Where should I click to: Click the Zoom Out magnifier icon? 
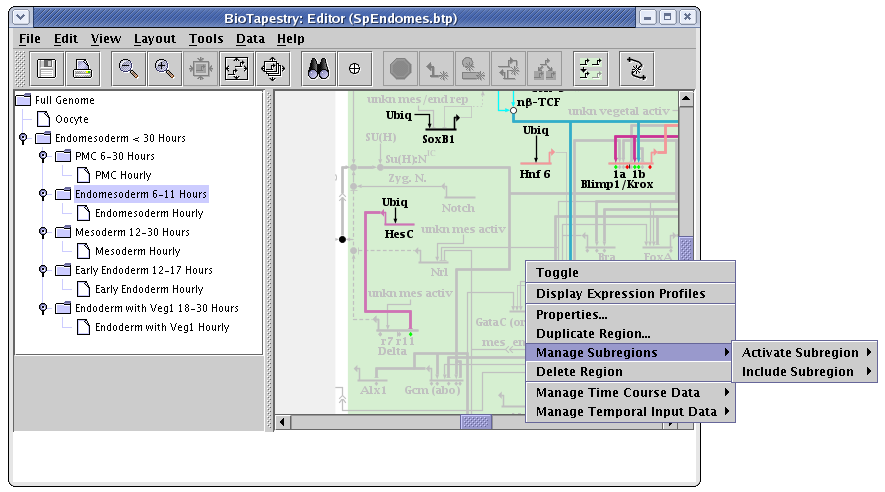point(128,68)
